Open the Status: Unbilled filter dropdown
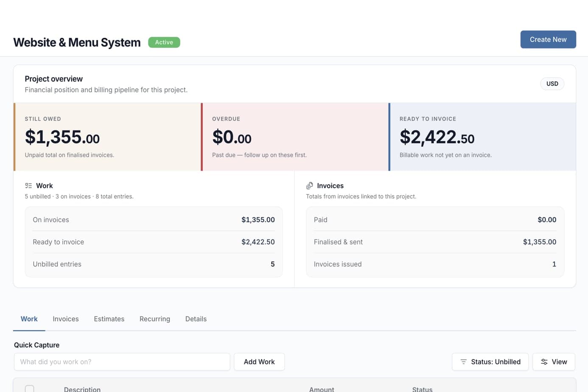This screenshot has height=392, width=588. pyautogui.click(x=490, y=362)
